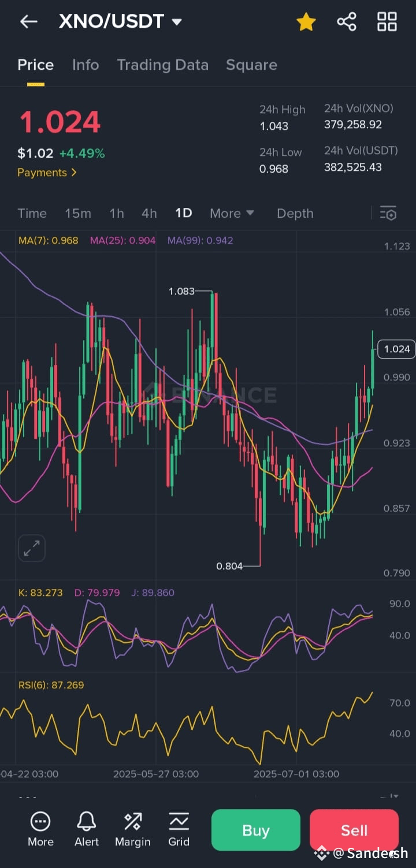Select the 15m interval

point(78,213)
